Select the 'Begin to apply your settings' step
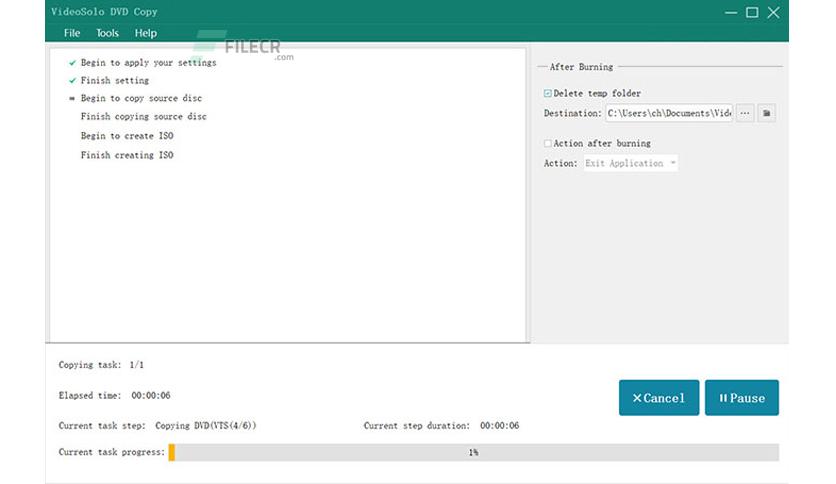The image size is (836, 484). [149, 63]
